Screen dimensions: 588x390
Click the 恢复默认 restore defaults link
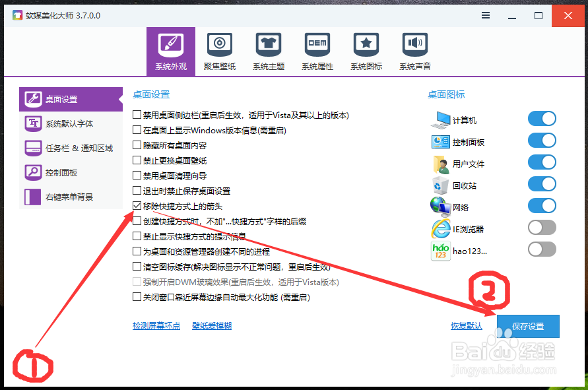467,326
